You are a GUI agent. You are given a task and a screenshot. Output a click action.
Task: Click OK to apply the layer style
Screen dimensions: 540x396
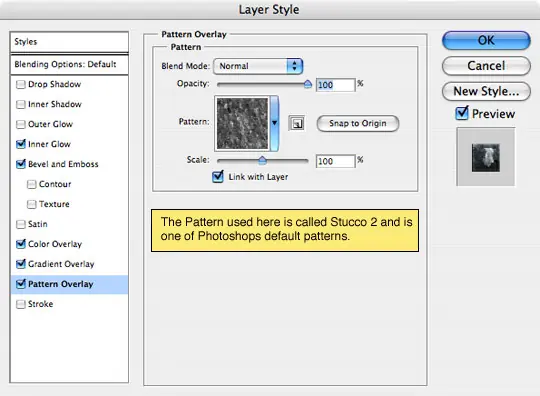click(486, 40)
